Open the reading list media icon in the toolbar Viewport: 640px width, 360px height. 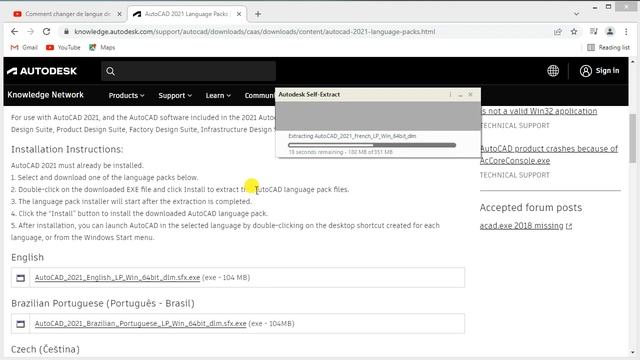(x=593, y=31)
